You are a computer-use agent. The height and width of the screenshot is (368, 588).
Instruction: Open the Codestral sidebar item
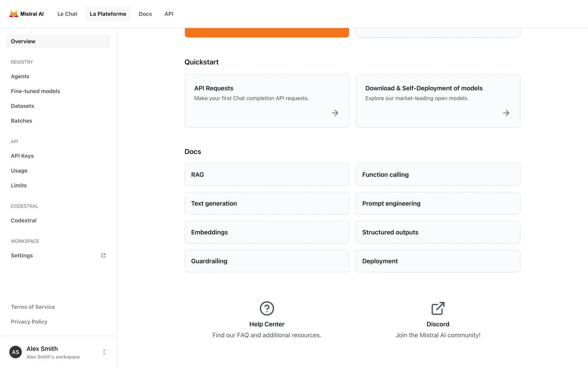(24, 220)
